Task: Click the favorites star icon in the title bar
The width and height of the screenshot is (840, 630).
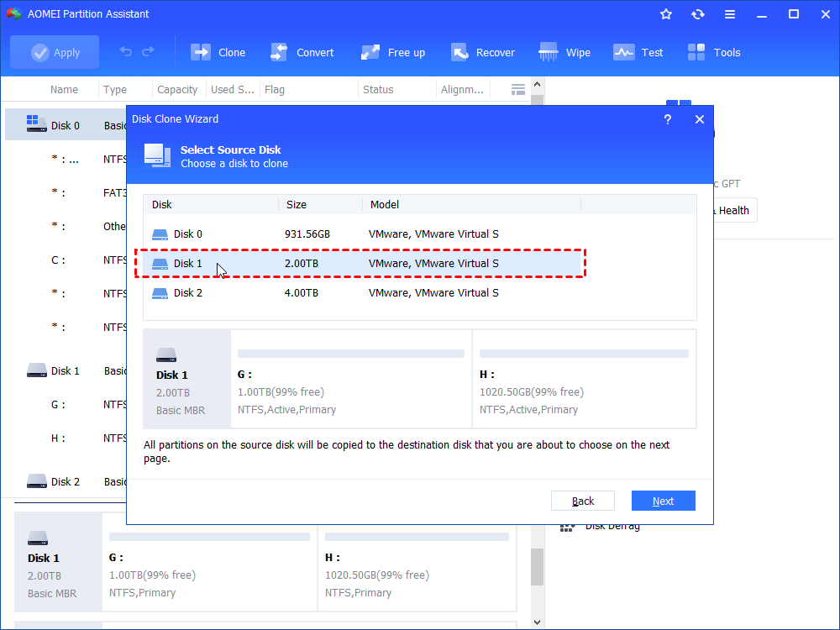Action: pyautogui.click(x=666, y=14)
